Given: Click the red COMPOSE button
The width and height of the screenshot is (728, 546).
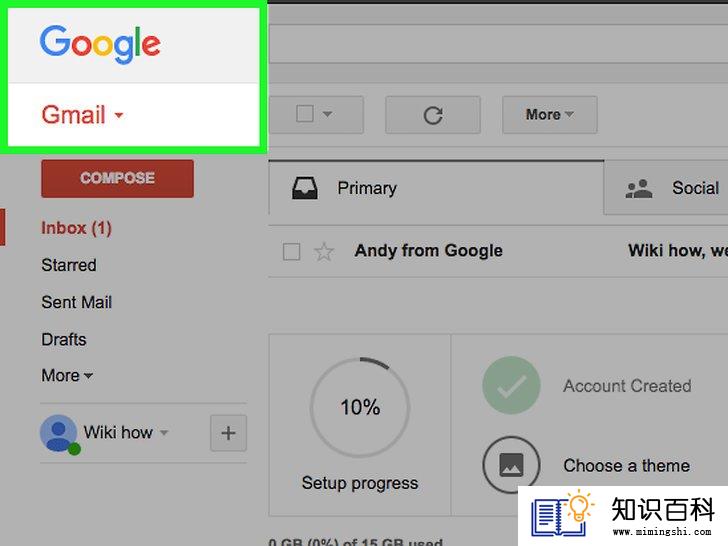Looking at the screenshot, I should [117, 178].
